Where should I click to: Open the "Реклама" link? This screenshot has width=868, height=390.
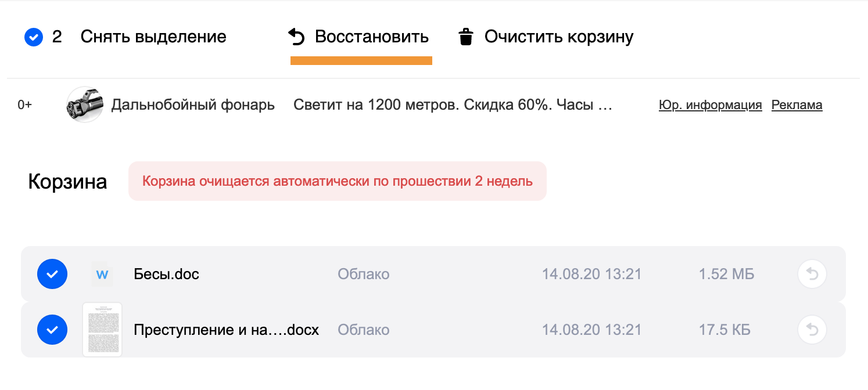click(x=797, y=105)
